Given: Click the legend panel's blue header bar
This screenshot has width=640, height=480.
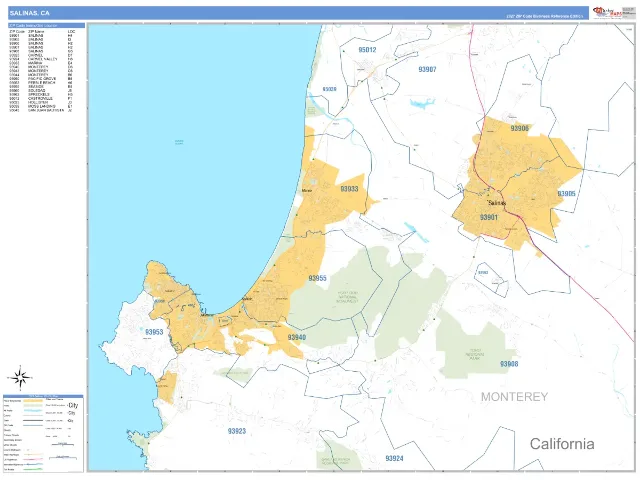Looking at the screenshot, I should (43, 396).
